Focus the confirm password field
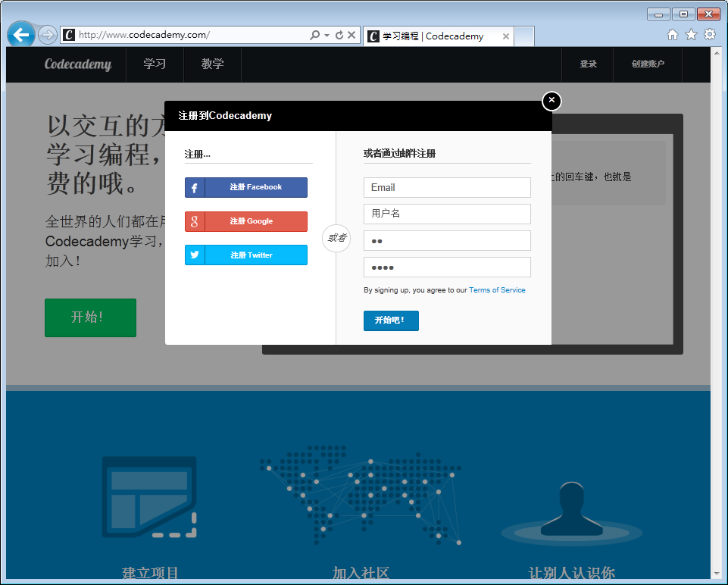This screenshot has height=585, width=728. tap(447, 267)
